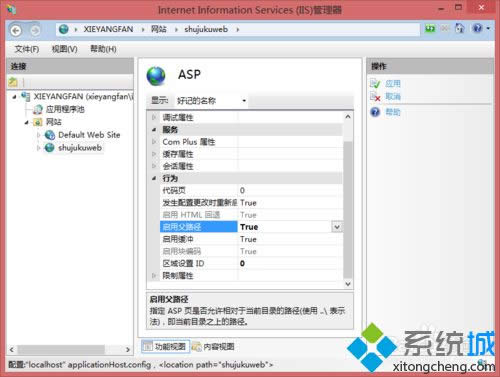Collapse the 行为 category

pyautogui.click(x=154, y=178)
